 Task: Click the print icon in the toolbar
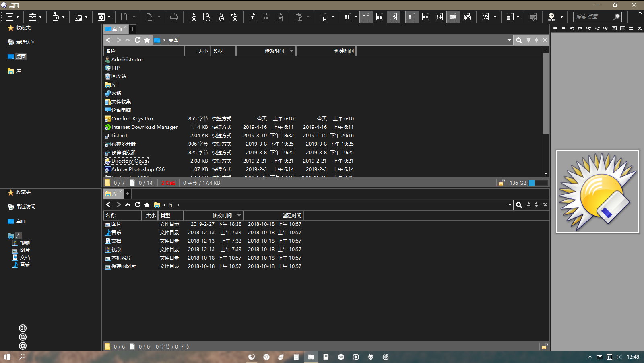click(173, 17)
